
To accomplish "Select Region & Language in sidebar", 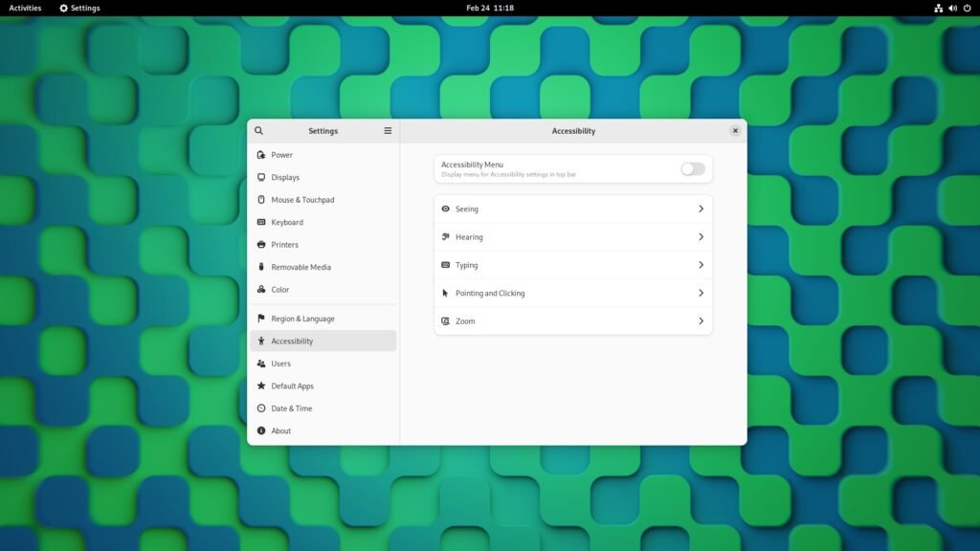I will 323,319.
